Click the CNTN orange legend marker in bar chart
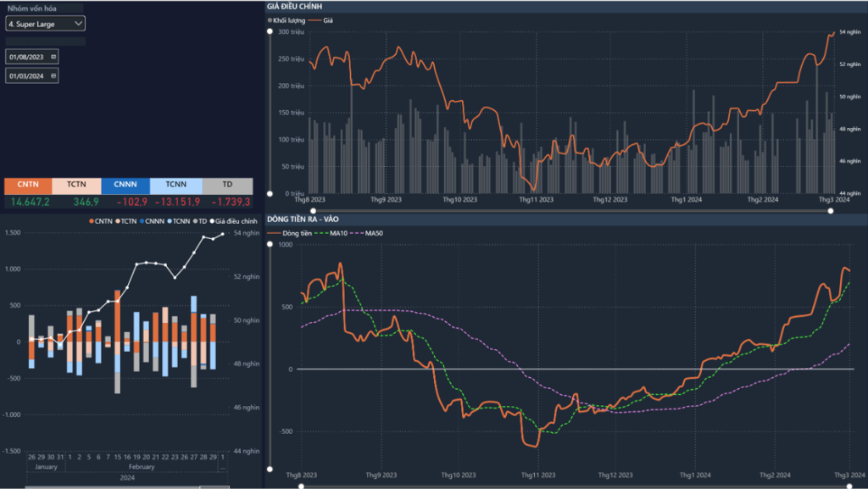The image size is (868, 489). 92,220
